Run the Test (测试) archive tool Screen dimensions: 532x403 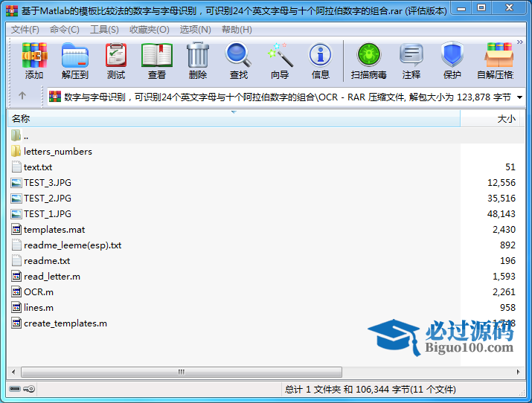pos(116,60)
